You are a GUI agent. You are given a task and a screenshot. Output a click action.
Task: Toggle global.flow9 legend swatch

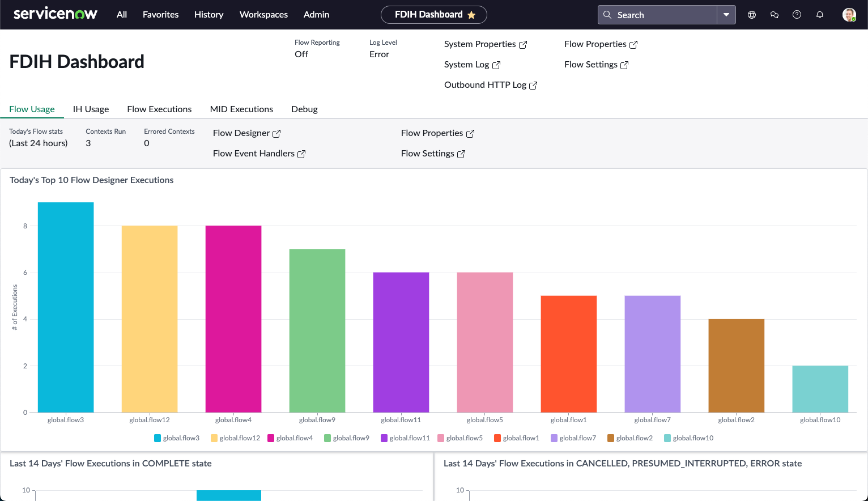[327, 438]
